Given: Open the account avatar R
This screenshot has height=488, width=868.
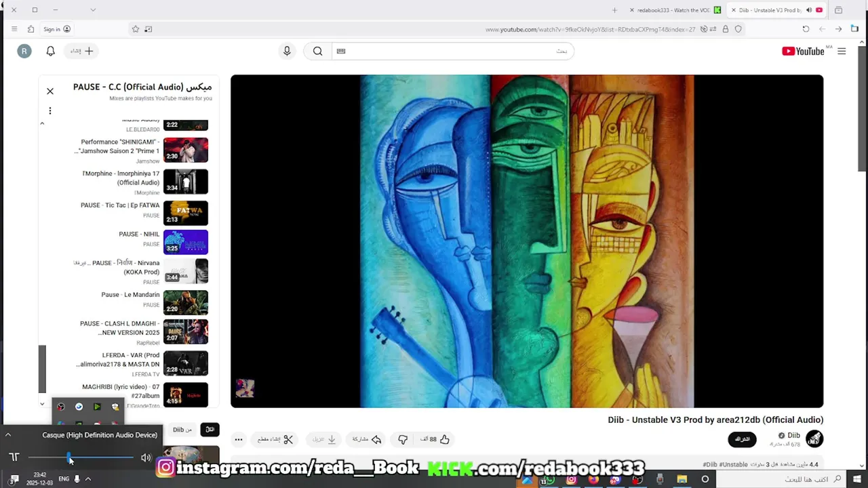Looking at the screenshot, I should 24,51.
